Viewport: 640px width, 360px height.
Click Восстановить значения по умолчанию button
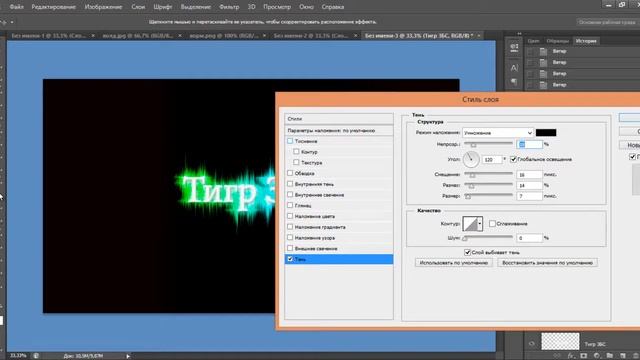[547, 263]
